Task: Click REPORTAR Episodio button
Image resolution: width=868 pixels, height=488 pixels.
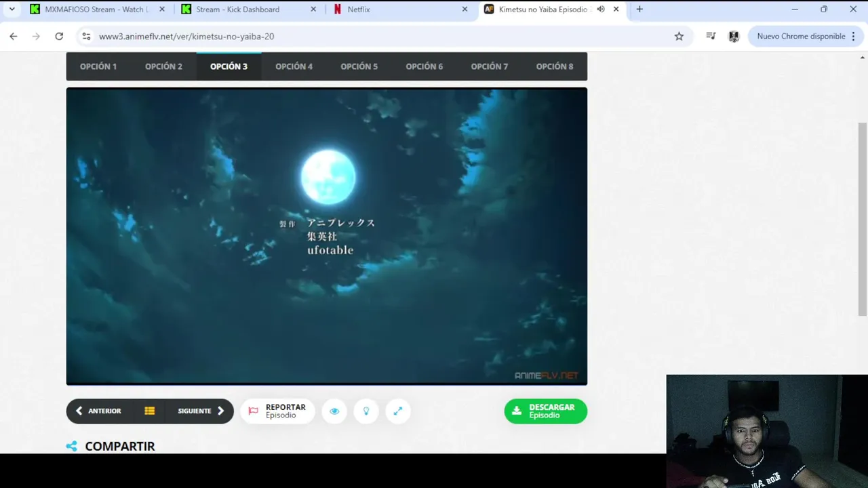Action: coord(277,411)
